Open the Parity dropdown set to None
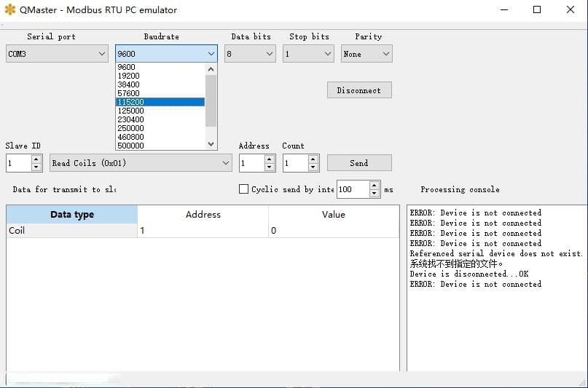This screenshot has width=588, height=388. pyautogui.click(x=366, y=54)
